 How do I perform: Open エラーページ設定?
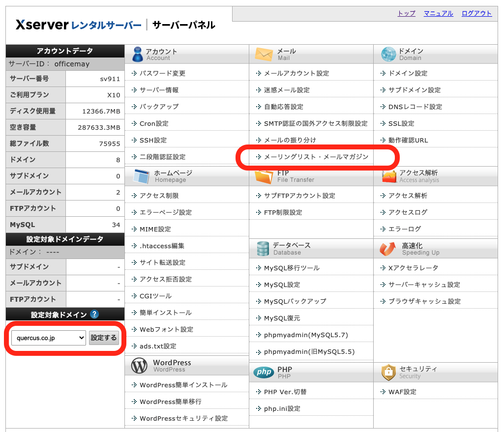pyautogui.click(x=166, y=212)
